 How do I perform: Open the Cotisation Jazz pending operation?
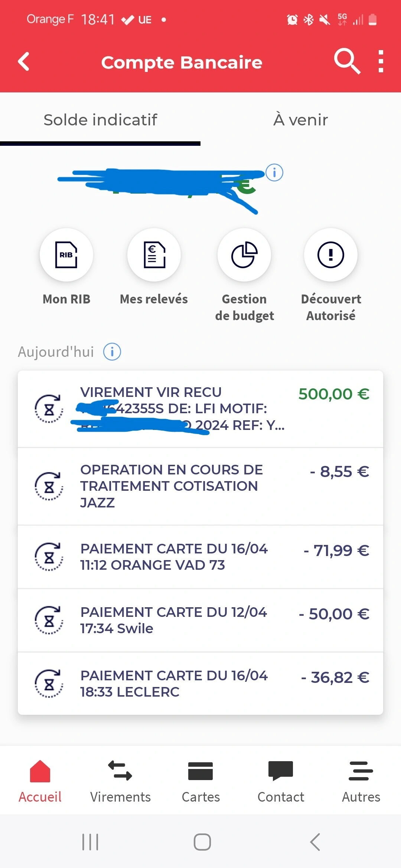(200, 486)
